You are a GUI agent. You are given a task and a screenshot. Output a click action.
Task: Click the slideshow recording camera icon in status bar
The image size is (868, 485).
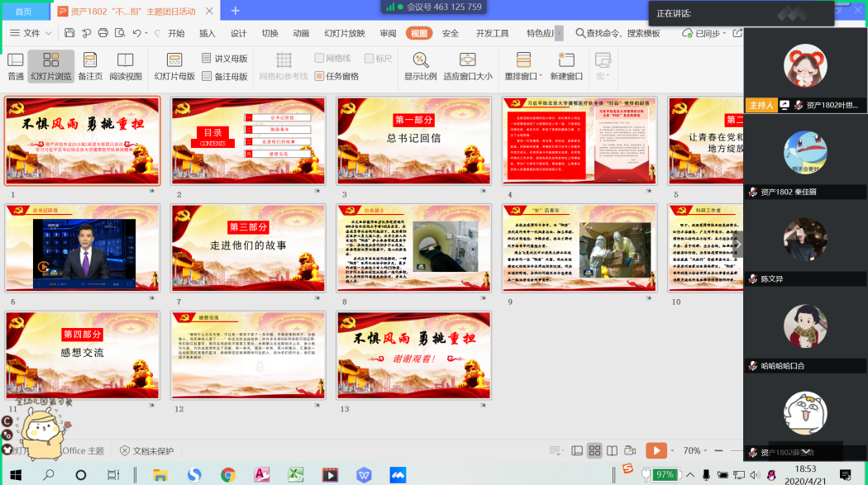pyautogui.click(x=630, y=451)
